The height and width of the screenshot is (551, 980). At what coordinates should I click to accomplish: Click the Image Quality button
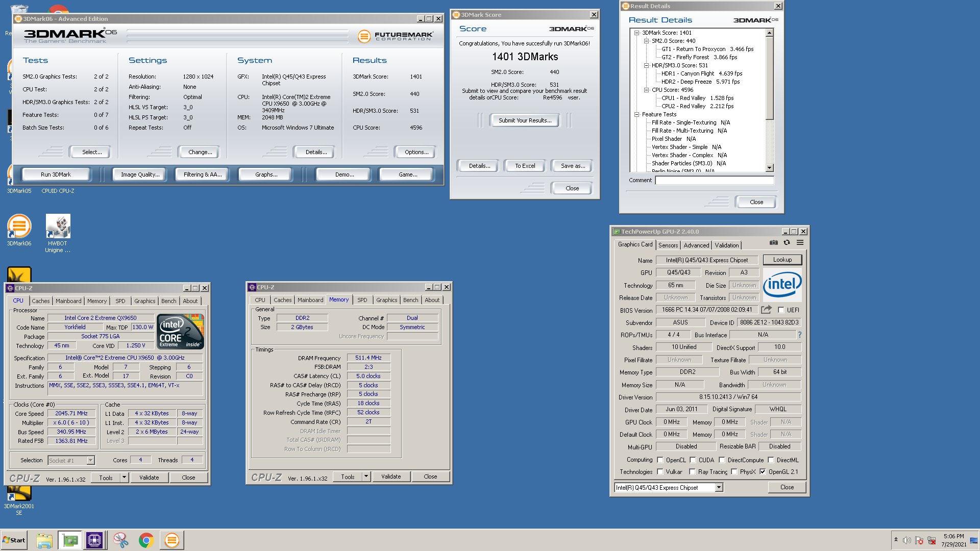click(140, 174)
